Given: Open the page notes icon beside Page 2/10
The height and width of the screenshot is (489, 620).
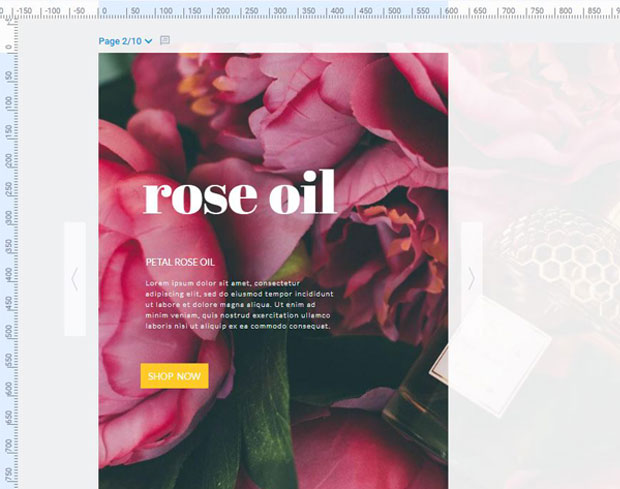Looking at the screenshot, I should pyautogui.click(x=165, y=40).
